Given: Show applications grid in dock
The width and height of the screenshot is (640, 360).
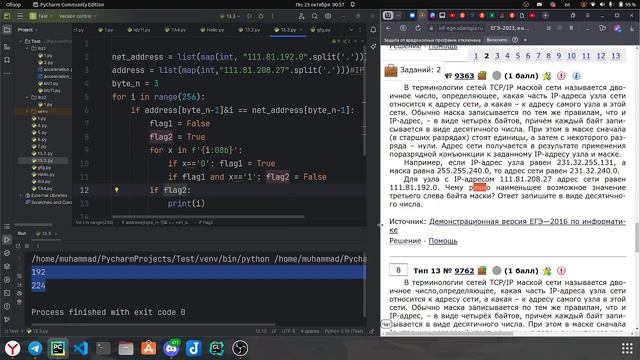Looking at the screenshot, I should coord(627,348).
